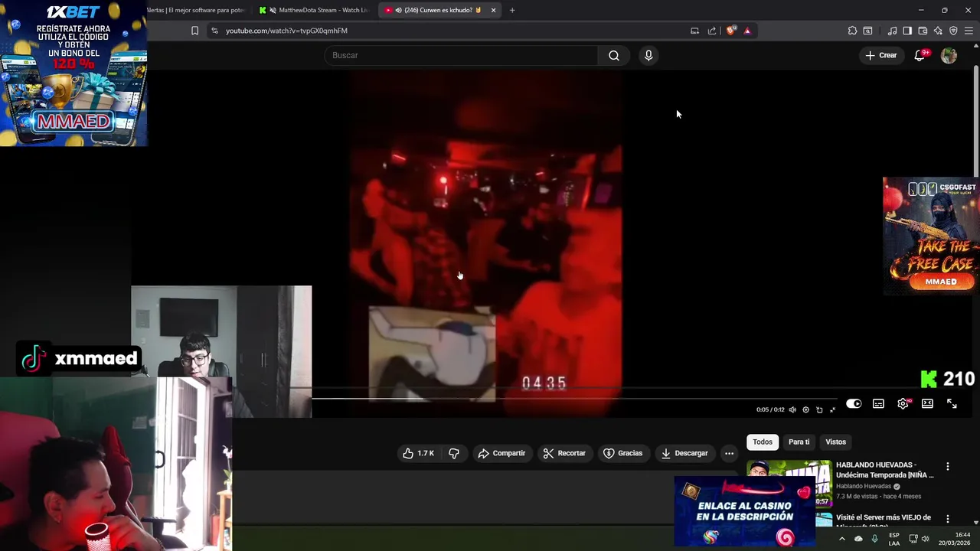Click the small loop icon in player

819,409
